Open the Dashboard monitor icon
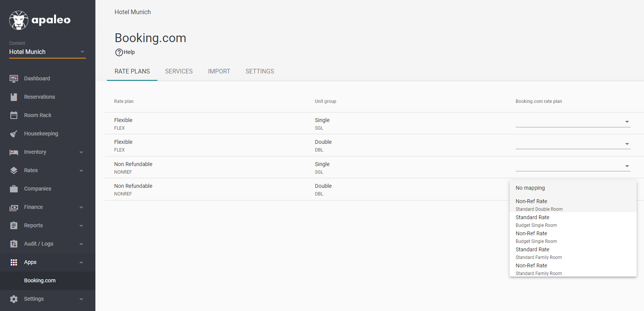 tap(14, 78)
